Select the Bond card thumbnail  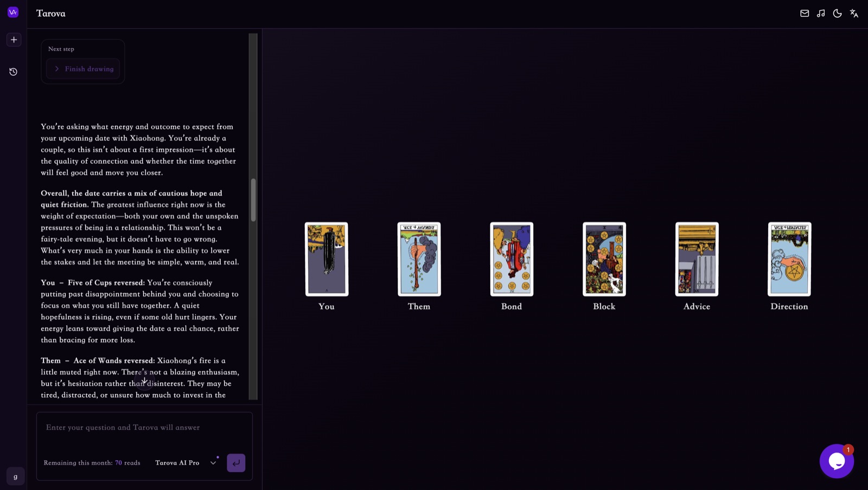pyautogui.click(x=512, y=259)
